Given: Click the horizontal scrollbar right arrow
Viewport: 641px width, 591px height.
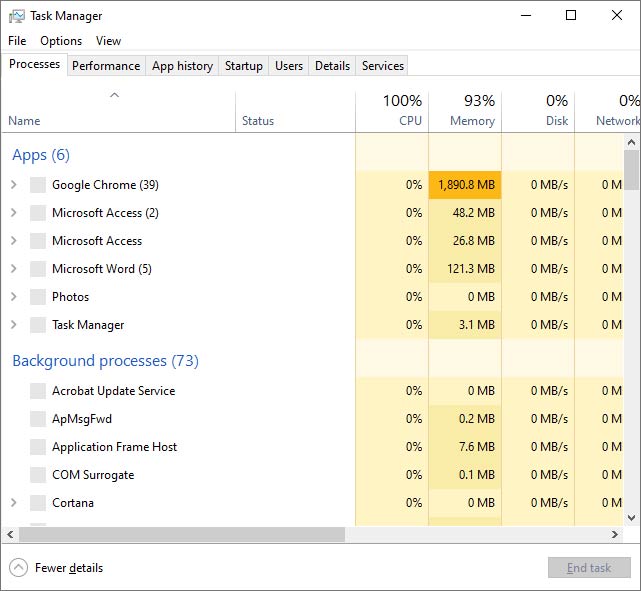Looking at the screenshot, I should [x=614, y=535].
